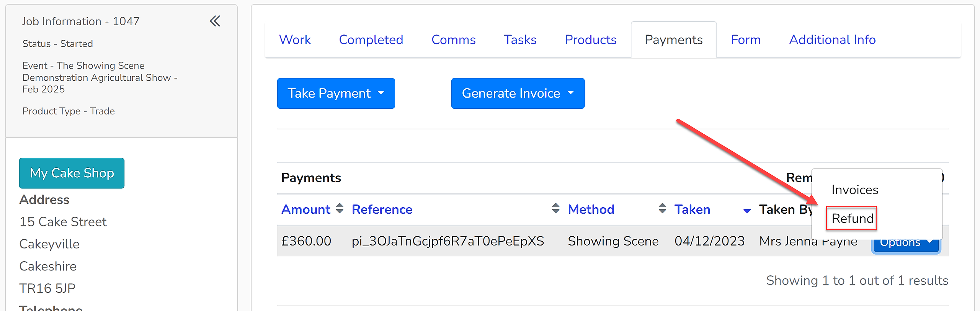Viewport: 980px width, 311px height.
Task: Open the My Cake Shop customer button
Action: point(72,173)
